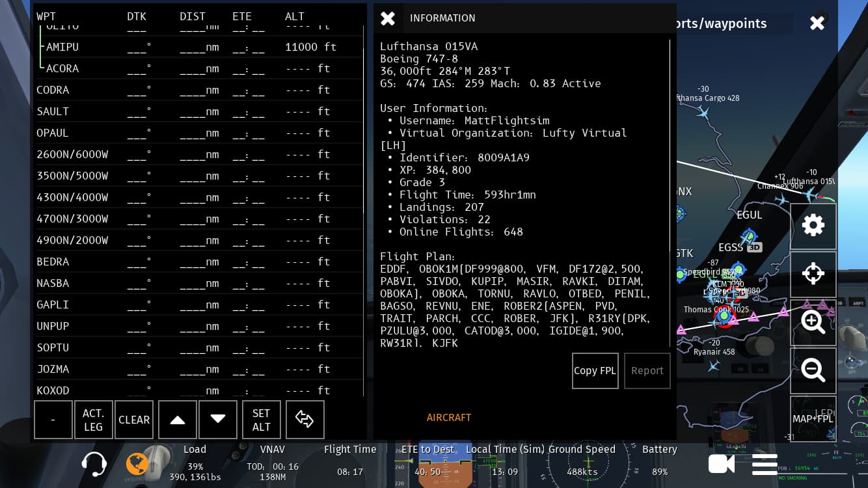Zoom out on the map
The height and width of the screenshot is (488, 868).
pyautogui.click(x=813, y=370)
